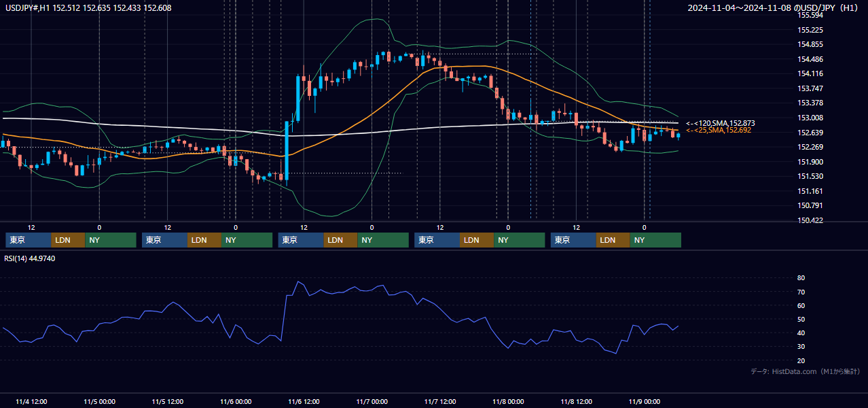
Task: Click price axis label 154.486
Action: (810, 59)
